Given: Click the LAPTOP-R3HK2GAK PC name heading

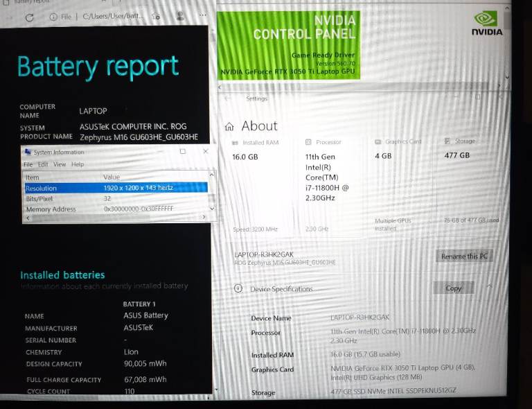Looking at the screenshot, I should pyautogui.click(x=264, y=254).
